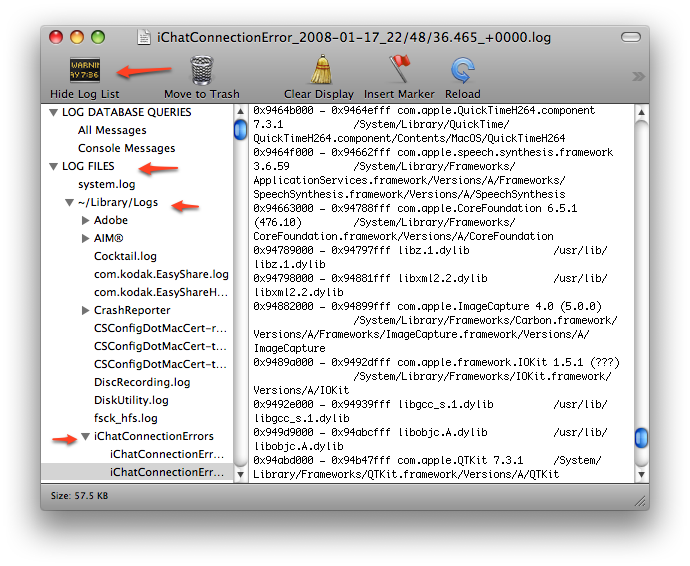Click the Hide Log List toolbar icon

84,70
